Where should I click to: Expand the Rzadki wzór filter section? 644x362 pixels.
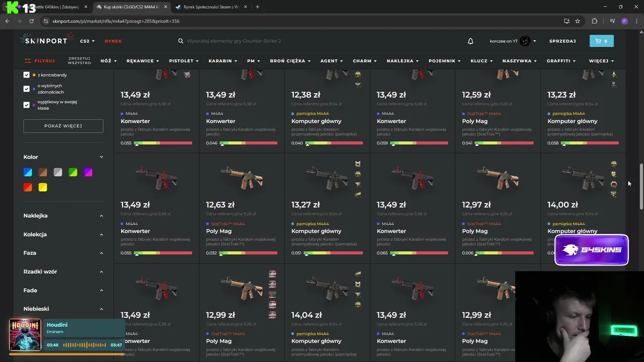[x=101, y=271]
